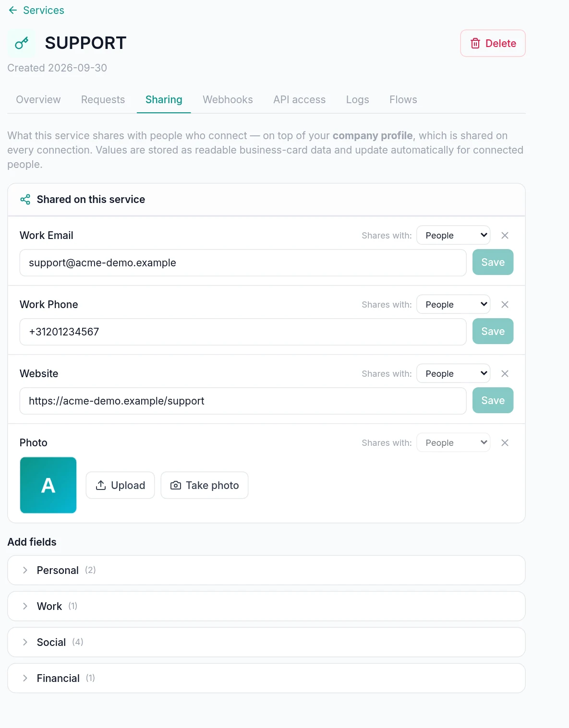The height and width of the screenshot is (728, 569).
Task: View the Logs tab
Action: 357,99
